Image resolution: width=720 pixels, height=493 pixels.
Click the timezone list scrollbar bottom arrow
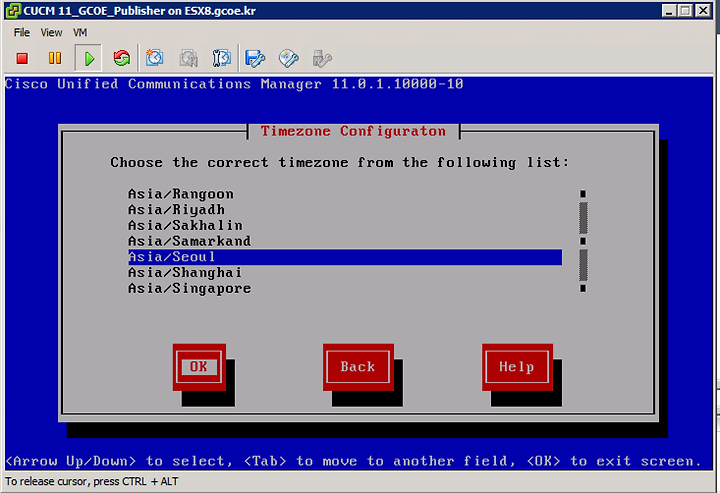pyautogui.click(x=583, y=288)
